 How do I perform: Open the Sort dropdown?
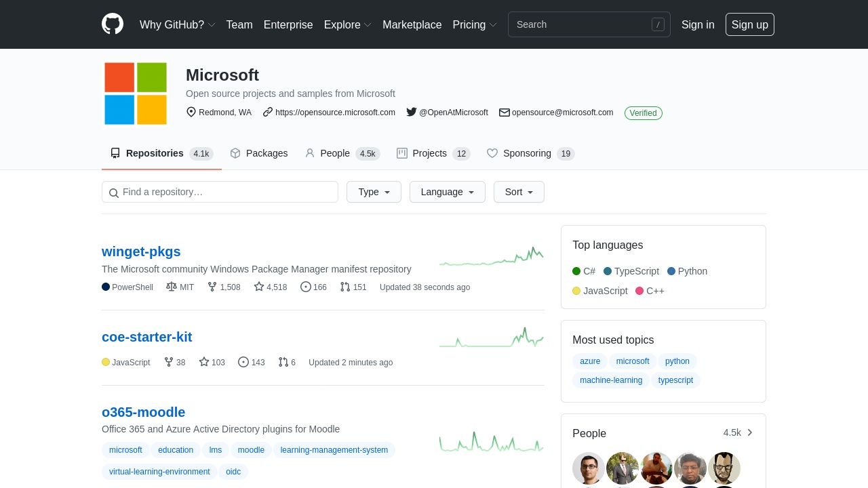[519, 192]
